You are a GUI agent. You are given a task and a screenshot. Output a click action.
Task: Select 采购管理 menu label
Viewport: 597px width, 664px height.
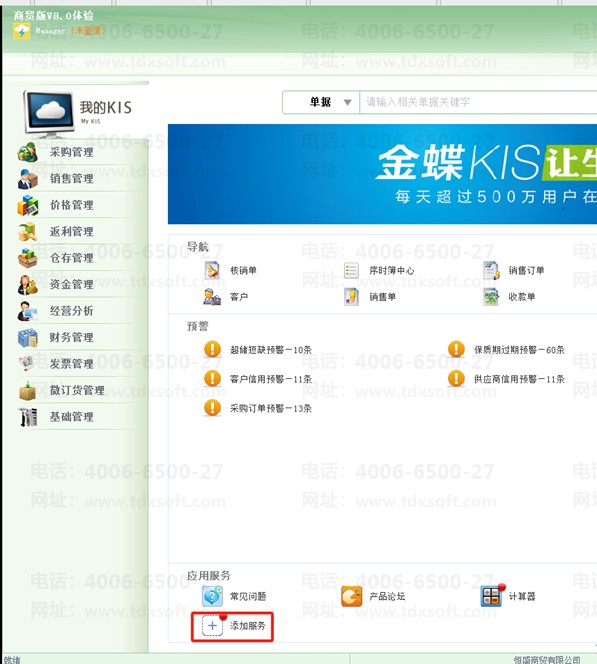pos(72,152)
